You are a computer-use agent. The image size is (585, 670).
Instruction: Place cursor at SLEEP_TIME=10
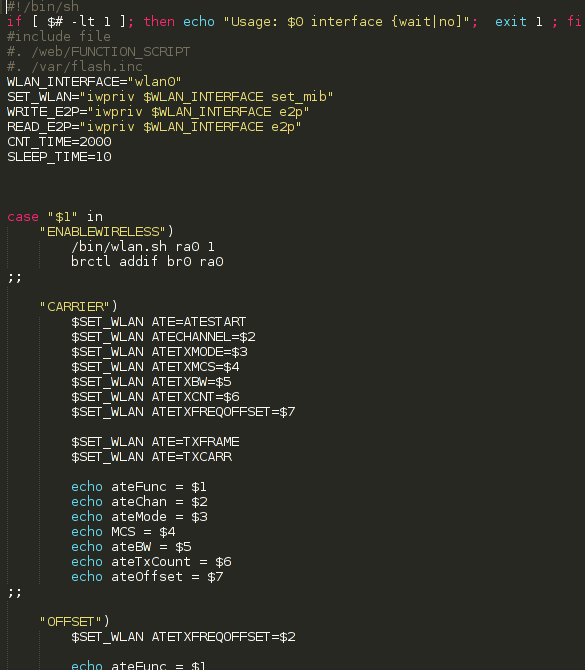click(59, 157)
